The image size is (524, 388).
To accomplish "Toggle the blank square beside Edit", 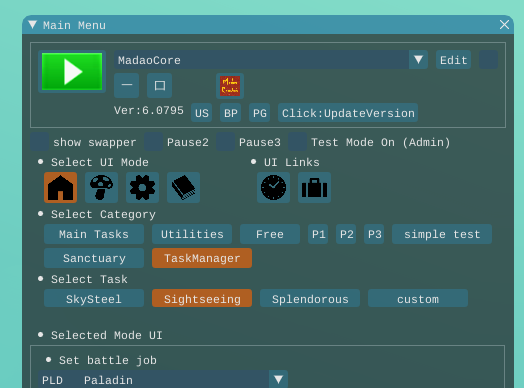I will click(489, 60).
